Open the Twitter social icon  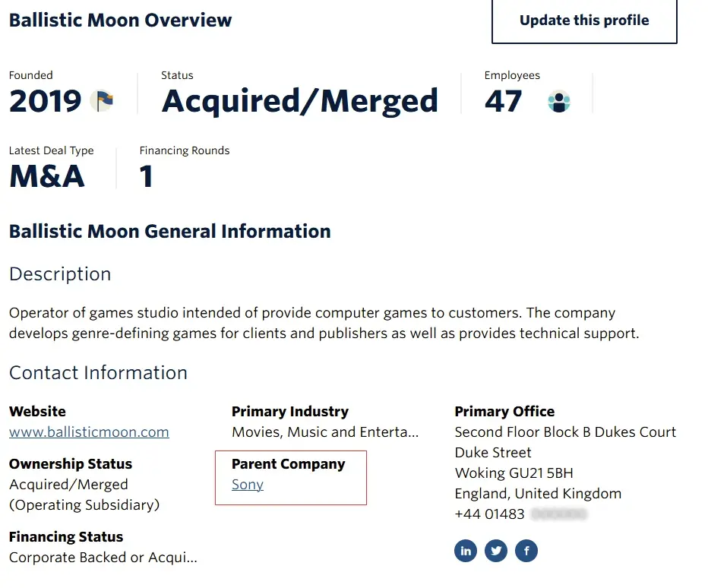click(x=496, y=551)
